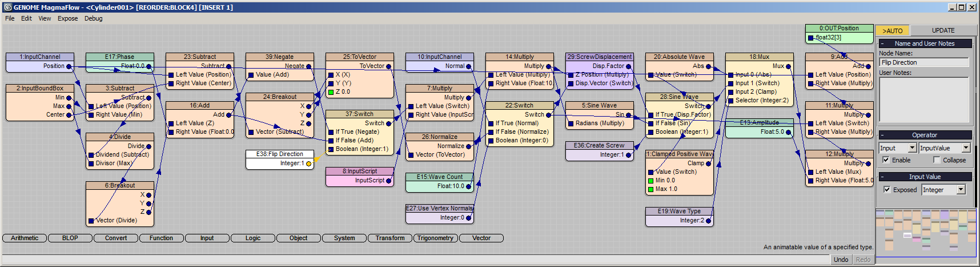Open the Trigonometry operator category

coord(436,238)
